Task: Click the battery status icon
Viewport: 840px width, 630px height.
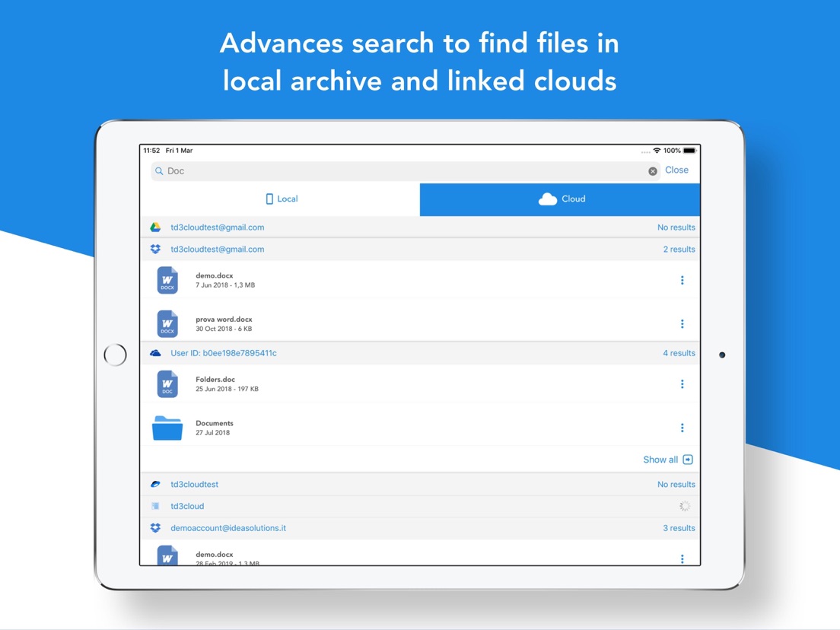Action: tap(690, 151)
